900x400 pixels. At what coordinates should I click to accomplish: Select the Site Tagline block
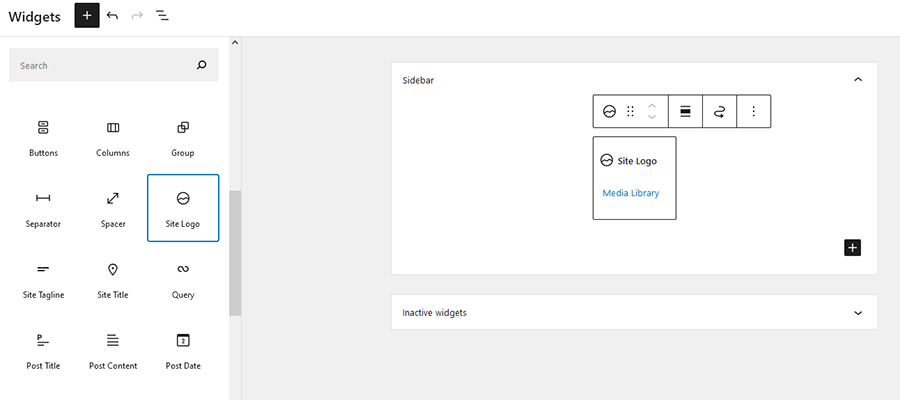click(43, 280)
